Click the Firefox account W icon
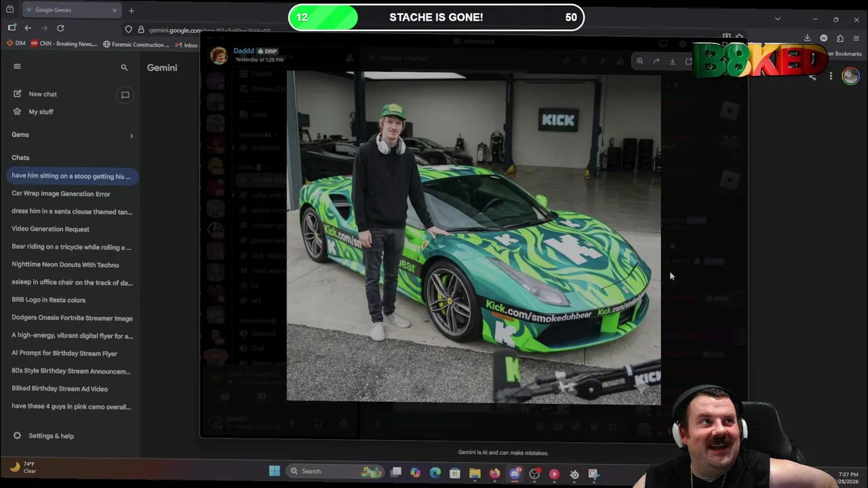The height and width of the screenshot is (488, 868). [823, 38]
